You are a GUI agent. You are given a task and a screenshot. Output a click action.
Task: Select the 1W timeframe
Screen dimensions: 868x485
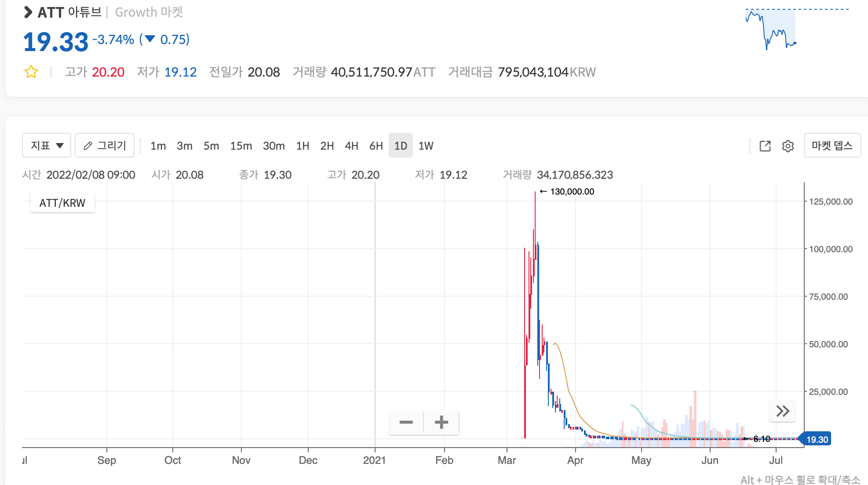pyautogui.click(x=426, y=146)
